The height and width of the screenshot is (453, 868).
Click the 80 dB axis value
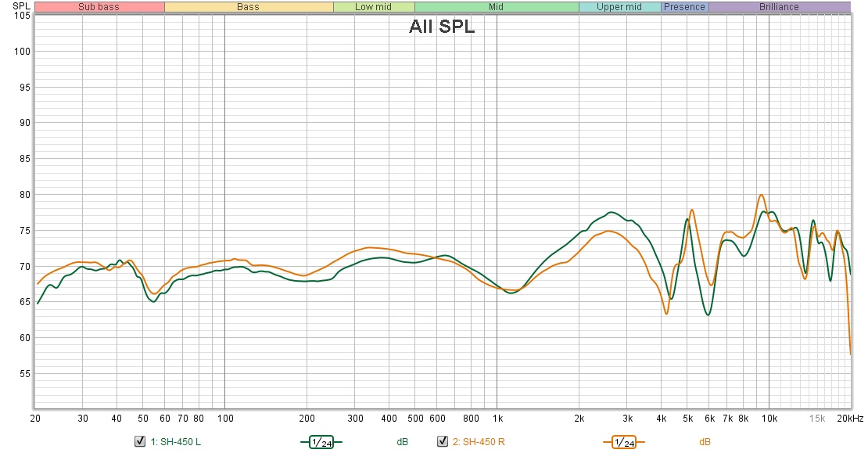click(x=25, y=195)
